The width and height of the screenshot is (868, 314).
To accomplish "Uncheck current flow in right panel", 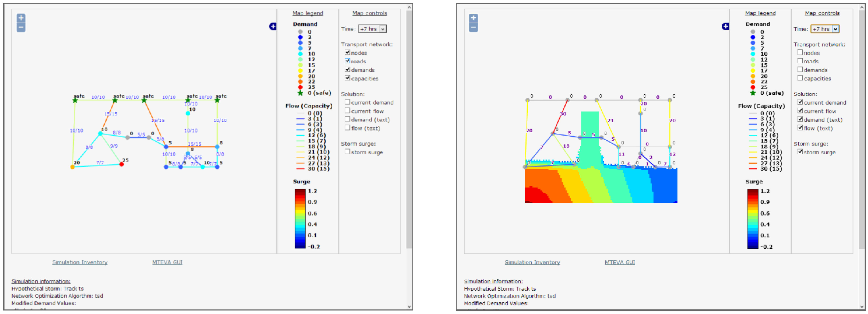I will click(x=800, y=111).
